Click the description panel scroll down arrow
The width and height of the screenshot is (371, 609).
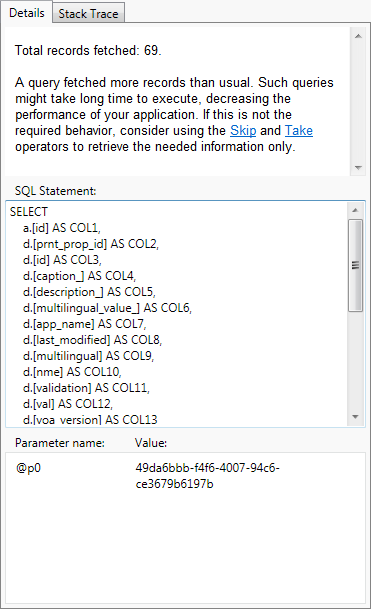[358, 168]
